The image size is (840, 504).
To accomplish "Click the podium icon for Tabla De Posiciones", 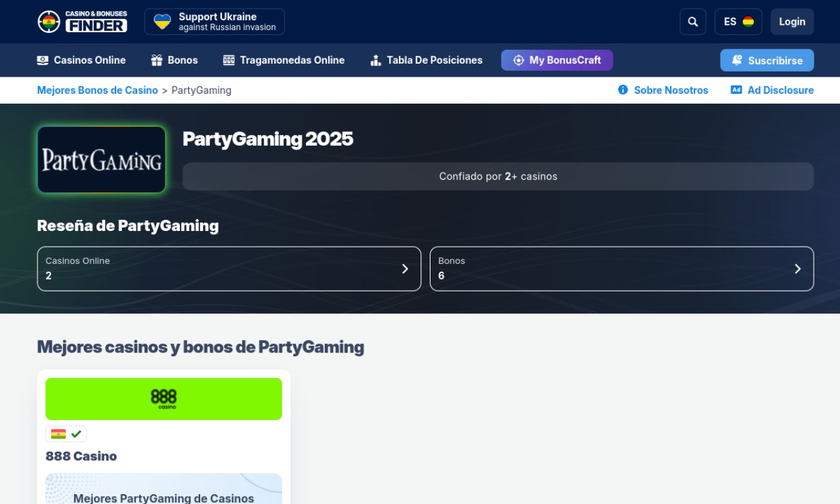I will tap(375, 60).
